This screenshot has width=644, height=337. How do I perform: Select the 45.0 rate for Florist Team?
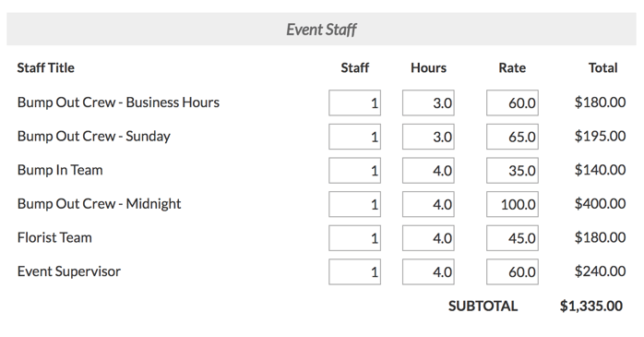pos(513,237)
